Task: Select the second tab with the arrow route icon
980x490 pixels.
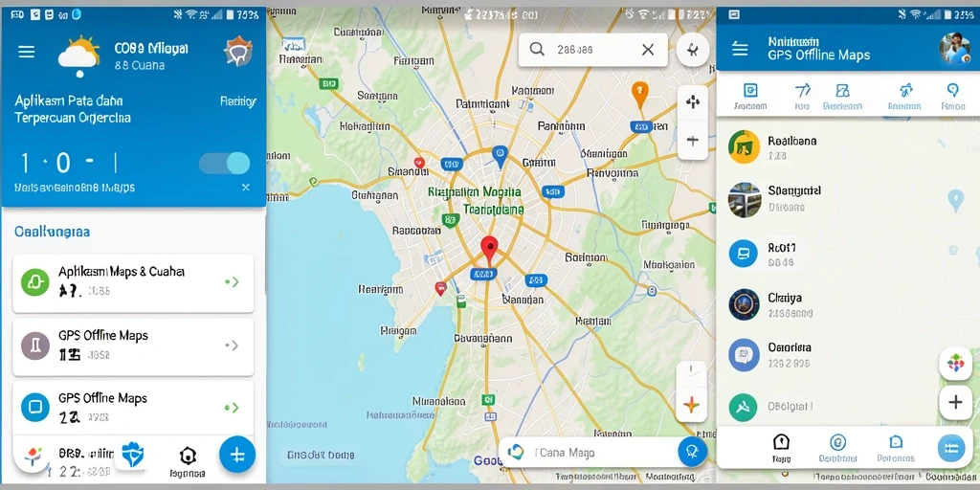Action: click(x=803, y=97)
